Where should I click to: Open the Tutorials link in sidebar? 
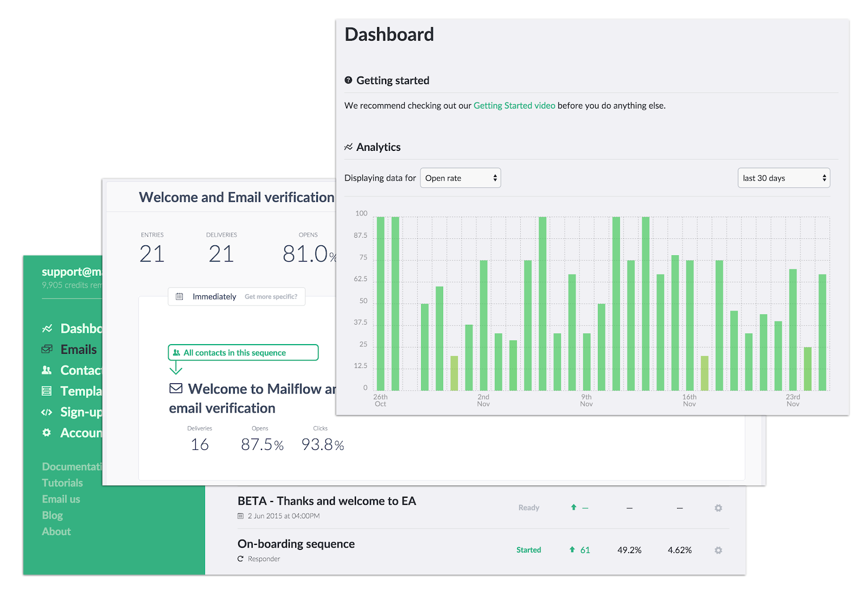click(x=62, y=483)
